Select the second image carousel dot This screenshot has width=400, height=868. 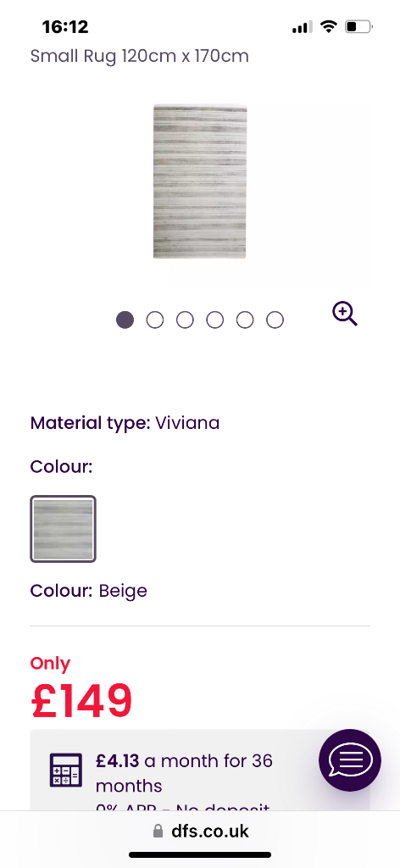[155, 320]
